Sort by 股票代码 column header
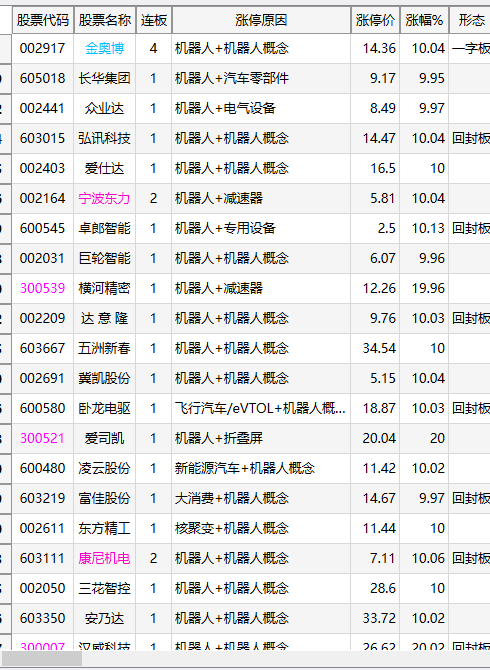Image resolution: width=490 pixels, height=670 pixels. [x=43, y=20]
